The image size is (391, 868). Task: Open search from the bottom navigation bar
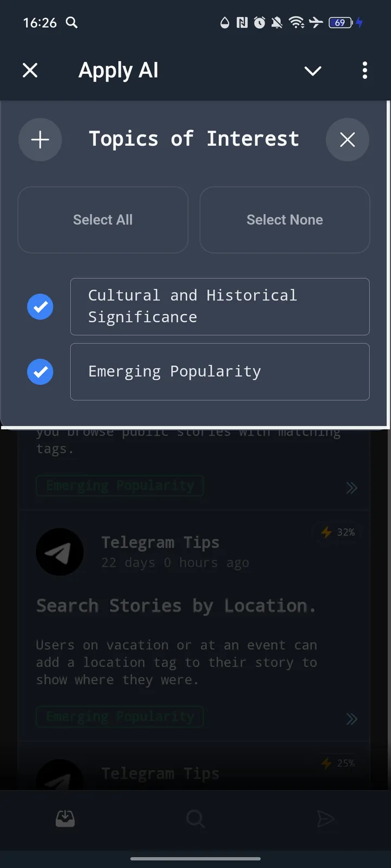[195, 818]
